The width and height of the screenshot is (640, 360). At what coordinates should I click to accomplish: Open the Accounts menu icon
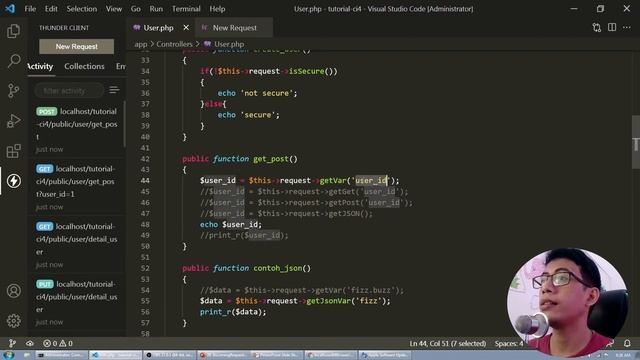[13, 291]
